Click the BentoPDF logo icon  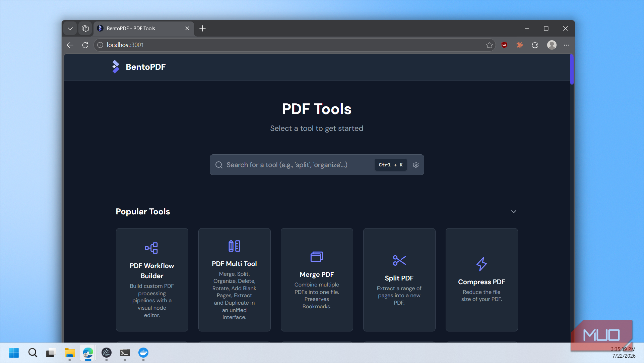116,67
